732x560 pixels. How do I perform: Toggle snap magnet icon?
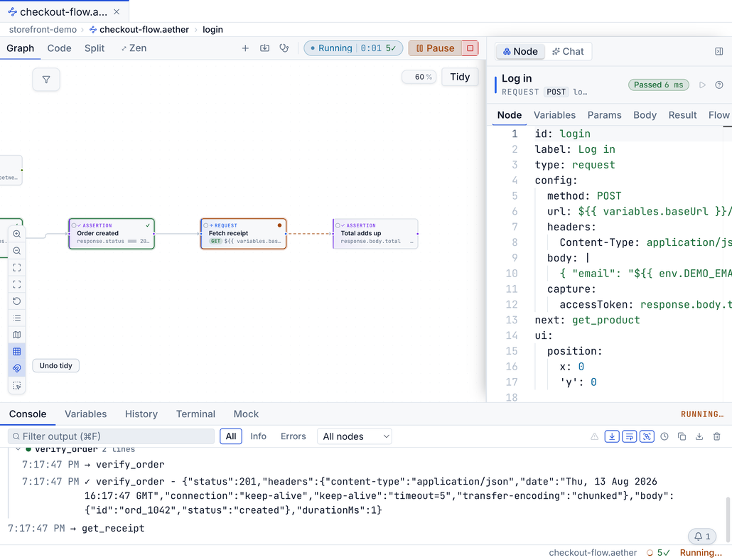coord(17,368)
